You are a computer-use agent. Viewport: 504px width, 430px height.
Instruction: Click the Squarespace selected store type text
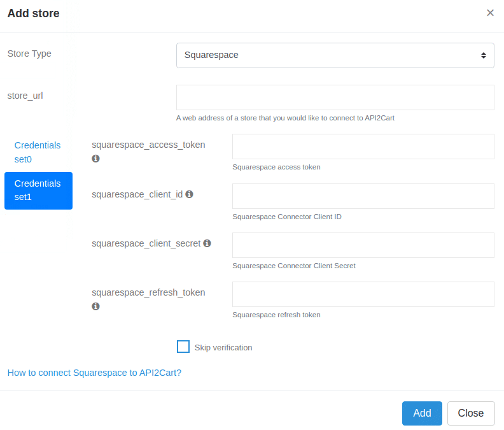(x=211, y=55)
